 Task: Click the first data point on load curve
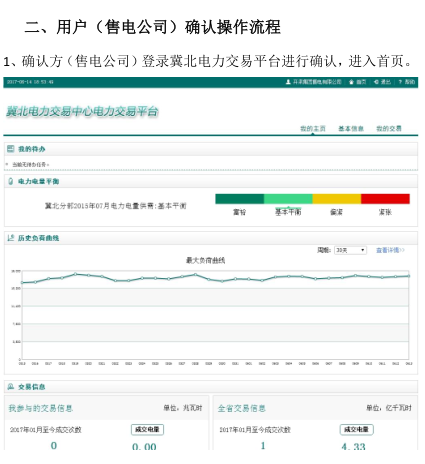pos(22,283)
